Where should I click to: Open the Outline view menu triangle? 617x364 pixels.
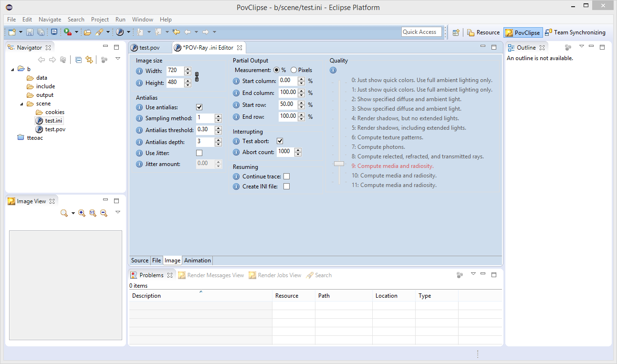tap(581, 46)
